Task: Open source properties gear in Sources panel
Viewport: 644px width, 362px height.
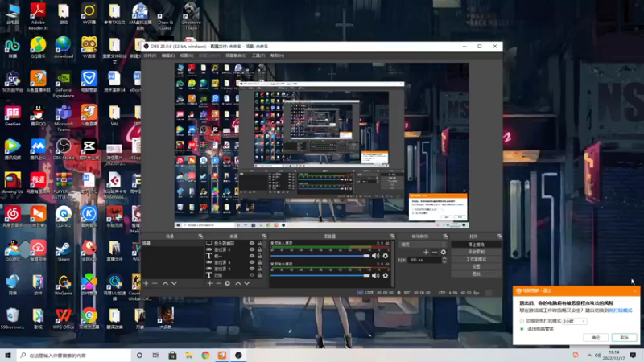Action: [228, 283]
